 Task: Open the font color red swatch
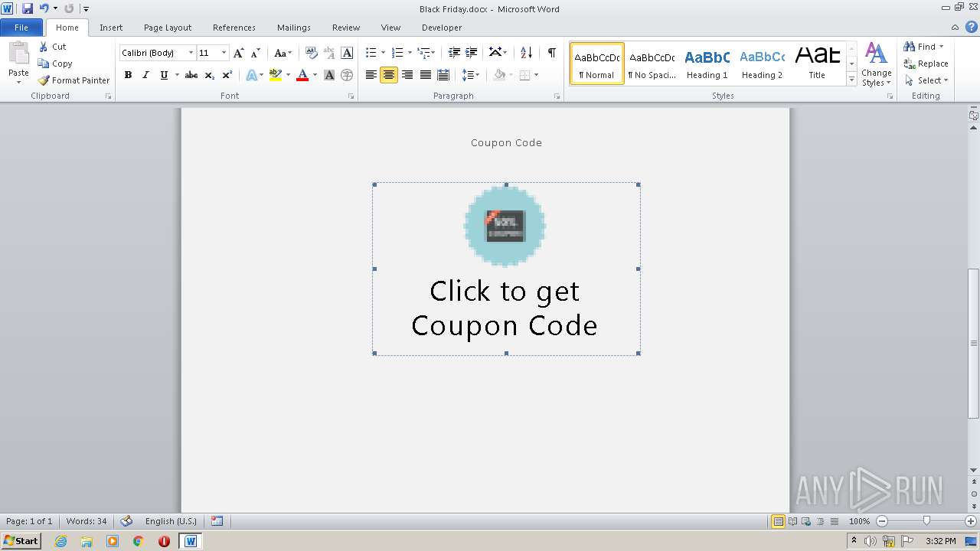tap(302, 75)
